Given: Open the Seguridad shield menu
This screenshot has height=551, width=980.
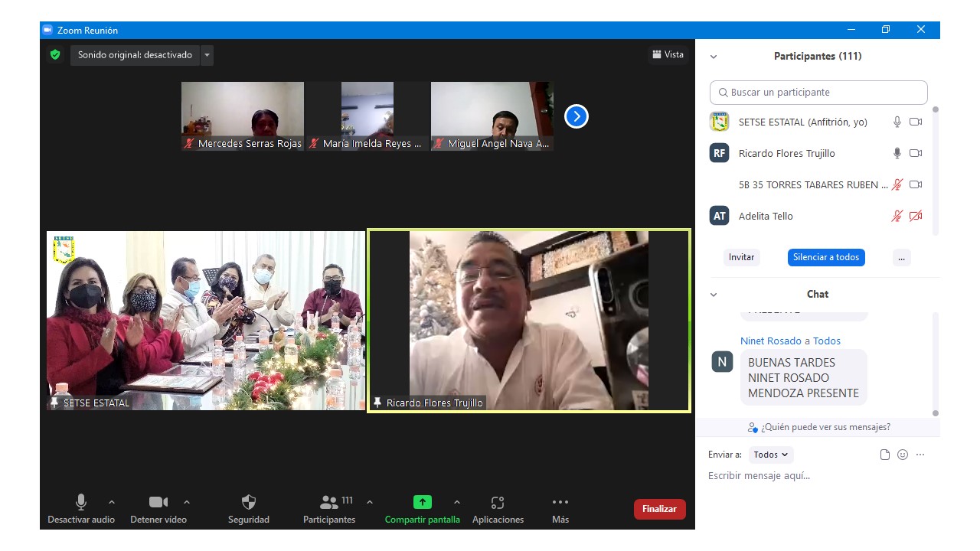Looking at the screenshot, I should (x=249, y=510).
